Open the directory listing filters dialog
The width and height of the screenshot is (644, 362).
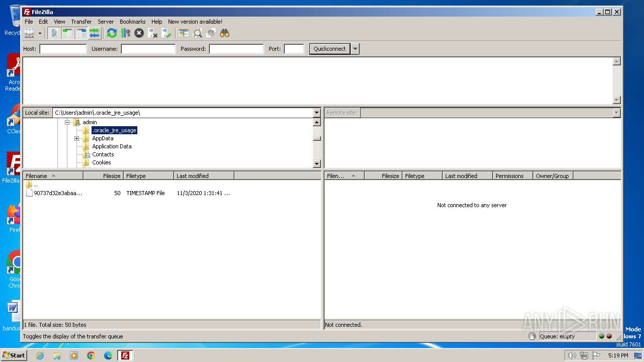click(x=184, y=33)
